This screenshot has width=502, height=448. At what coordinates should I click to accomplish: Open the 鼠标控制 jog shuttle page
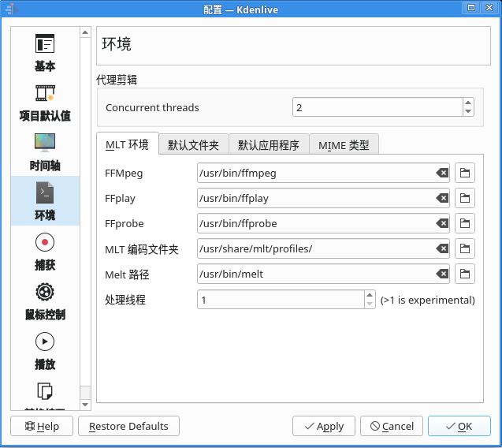45,301
